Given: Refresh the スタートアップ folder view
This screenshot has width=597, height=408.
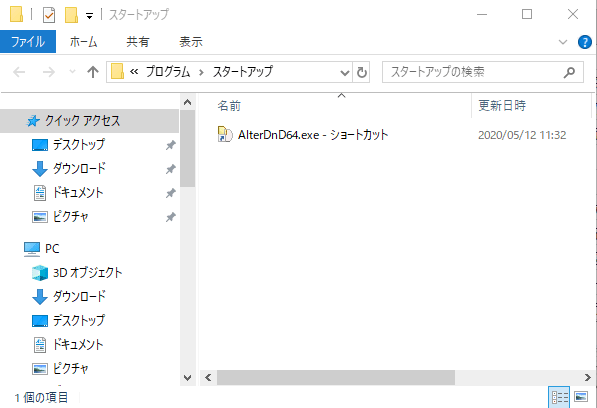Looking at the screenshot, I should (x=362, y=72).
